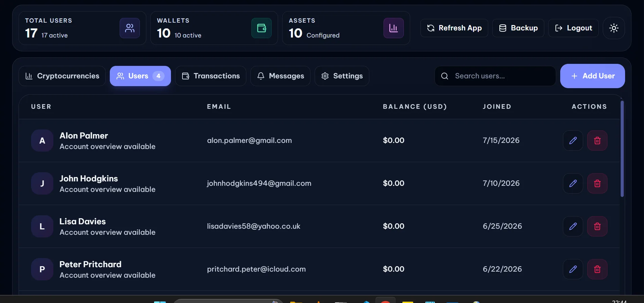Click joined date 7/10/2026
Screen dimensions: 644x303
pyautogui.click(x=501, y=183)
